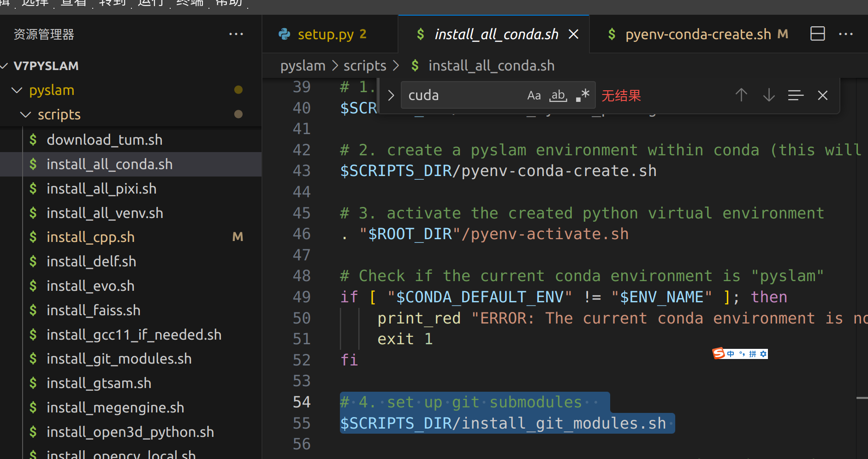Click scripts in the breadcrumb path
This screenshot has width=868, height=459.
pyautogui.click(x=364, y=66)
